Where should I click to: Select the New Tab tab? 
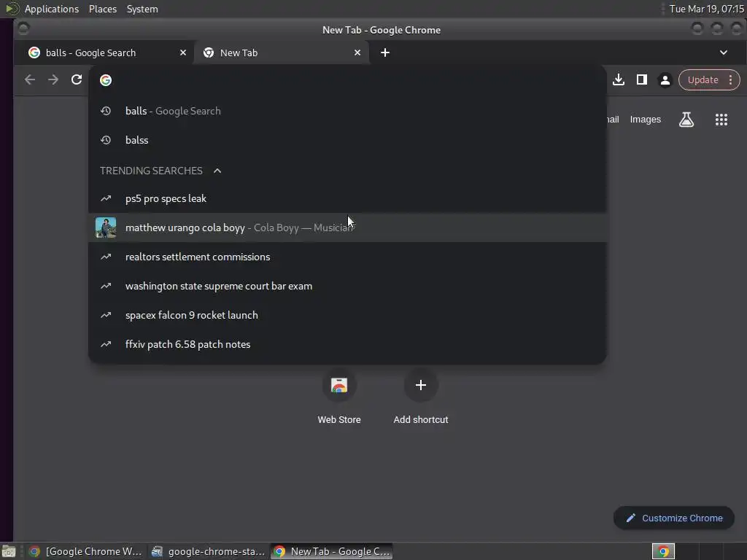coord(281,52)
